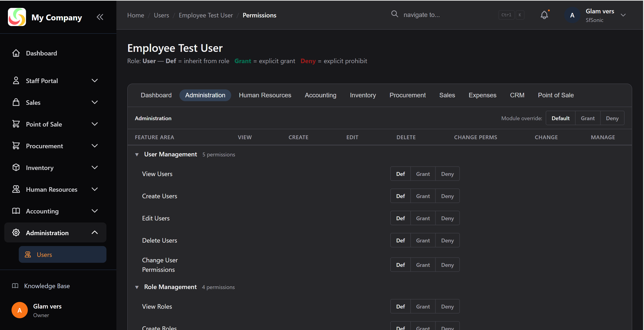
Task: Click the Staff Portal person icon
Action: 16,81
